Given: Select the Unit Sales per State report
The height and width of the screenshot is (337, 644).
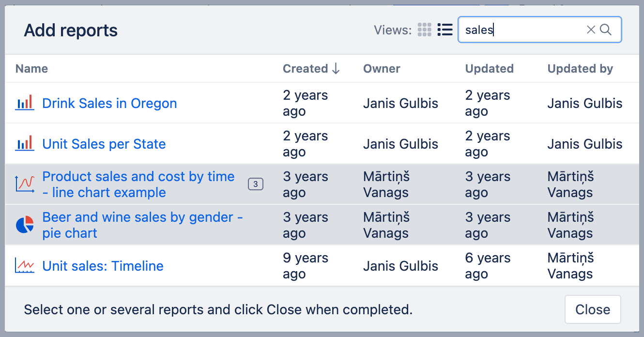Looking at the screenshot, I should point(104,144).
